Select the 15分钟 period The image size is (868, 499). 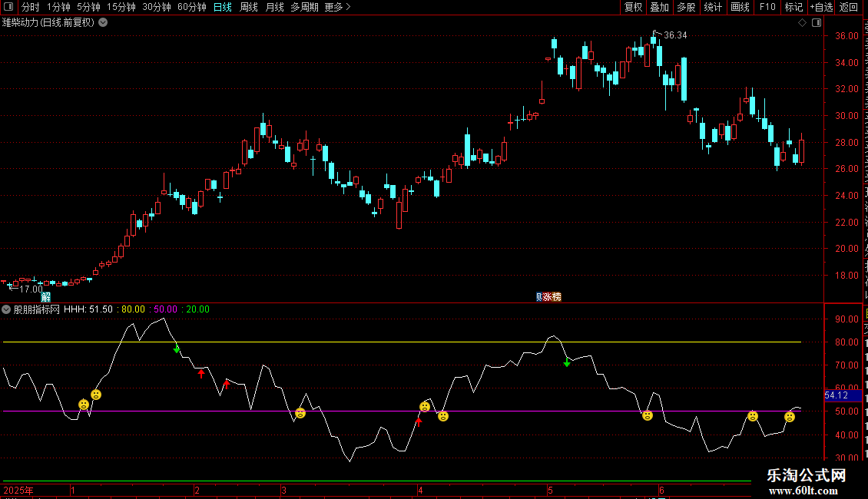point(121,7)
